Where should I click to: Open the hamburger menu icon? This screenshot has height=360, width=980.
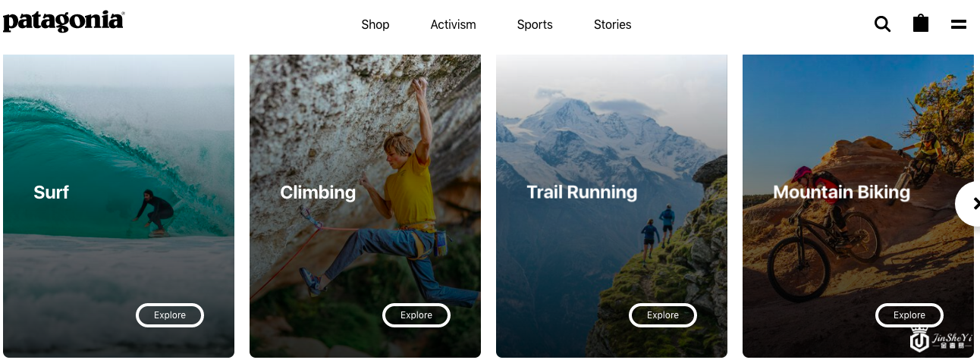(958, 24)
